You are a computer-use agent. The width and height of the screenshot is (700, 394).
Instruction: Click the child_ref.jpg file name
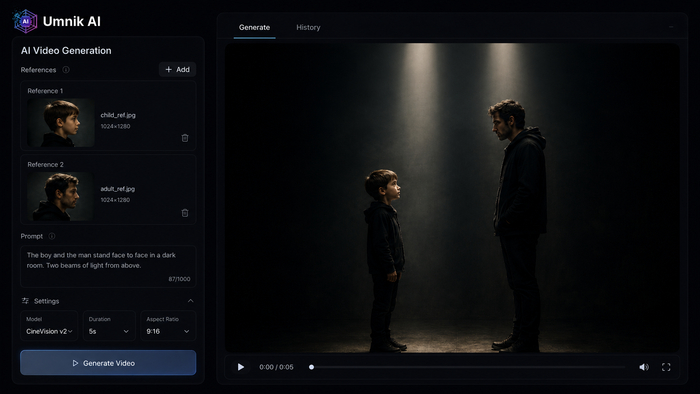118,115
